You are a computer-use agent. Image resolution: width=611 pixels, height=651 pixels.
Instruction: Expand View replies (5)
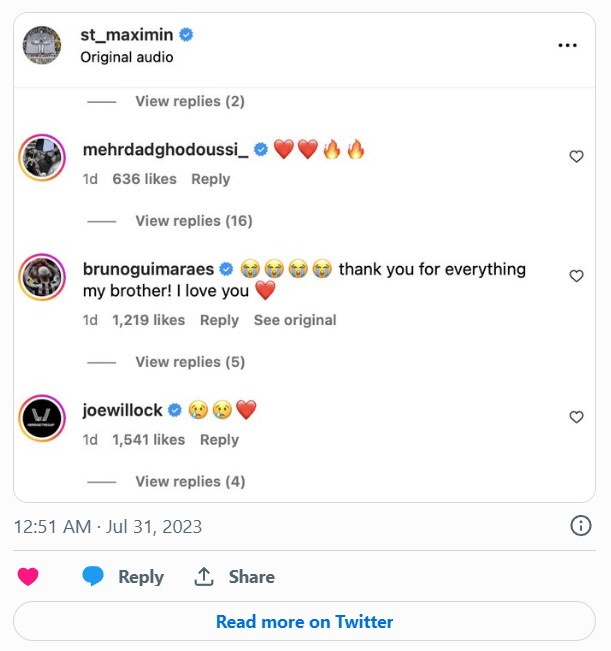click(190, 362)
